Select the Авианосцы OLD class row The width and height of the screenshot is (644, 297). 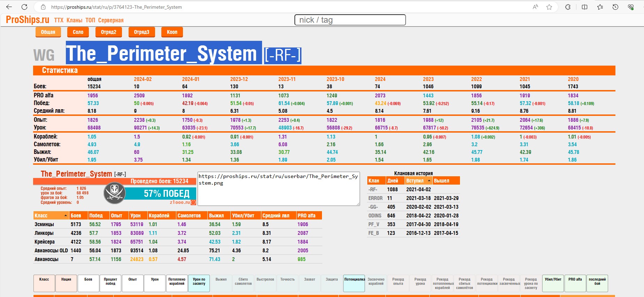(178, 251)
